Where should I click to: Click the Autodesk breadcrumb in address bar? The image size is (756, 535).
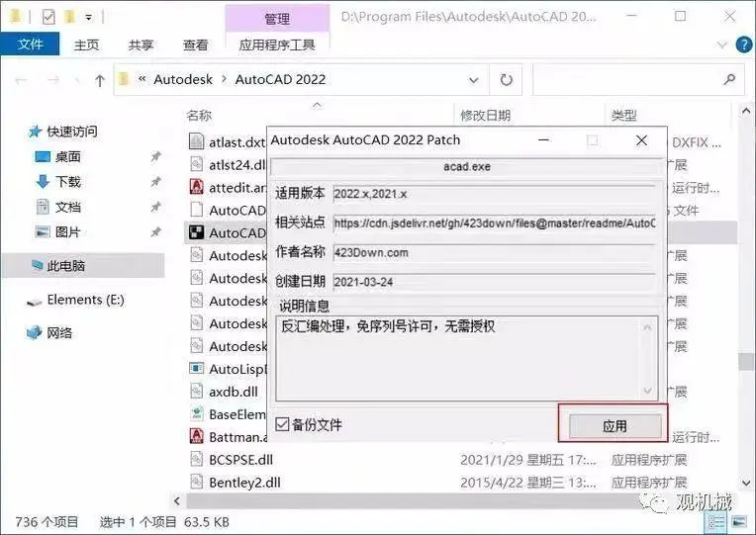[x=183, y=79]
